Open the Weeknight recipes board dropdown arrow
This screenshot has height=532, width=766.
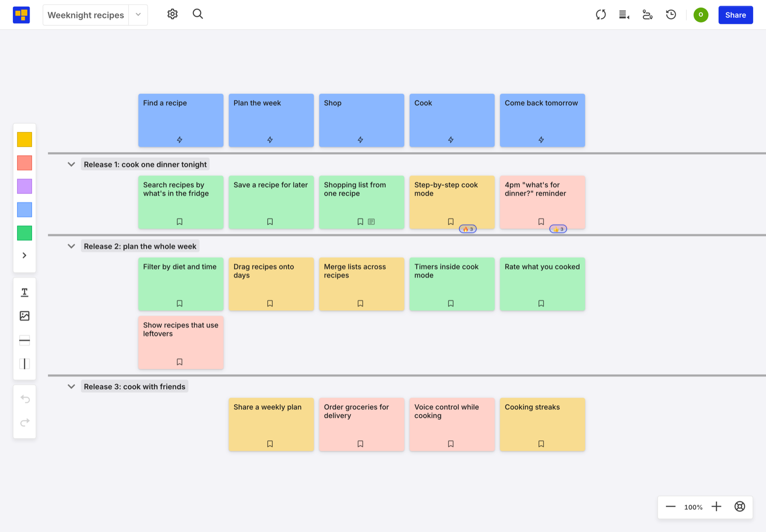coord(138,15)
